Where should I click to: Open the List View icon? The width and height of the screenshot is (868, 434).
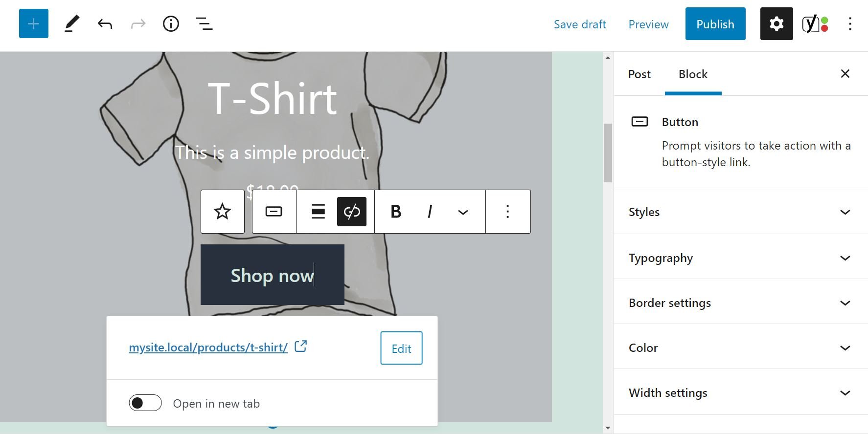(x=204, y=23)
